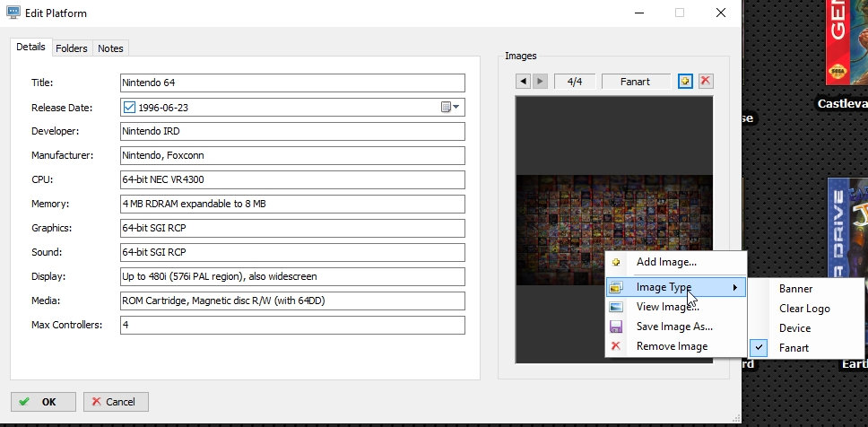Click the Images group label
Image resolution: width=868 pixels, height=427 pixels.
(x=521, y=56)
